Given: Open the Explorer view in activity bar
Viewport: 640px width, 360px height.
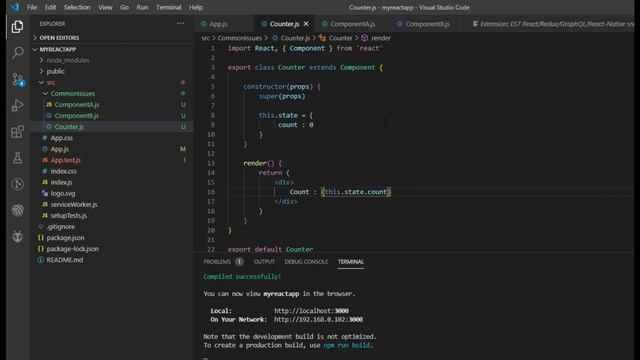Looking at the screenshot, I should (x=17, y=27).
